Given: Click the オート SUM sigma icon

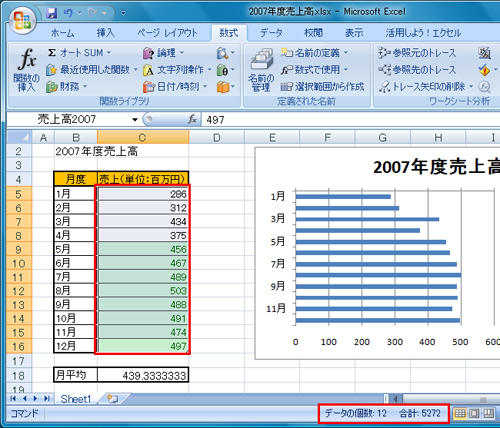Looking at the screenshot, I should pos(52,53).
